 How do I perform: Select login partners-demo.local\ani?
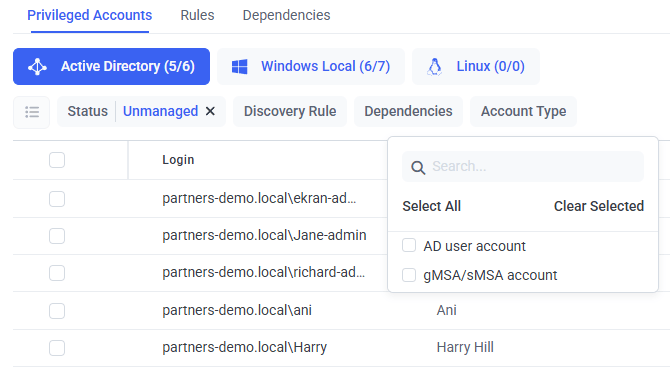click(237, 310)
